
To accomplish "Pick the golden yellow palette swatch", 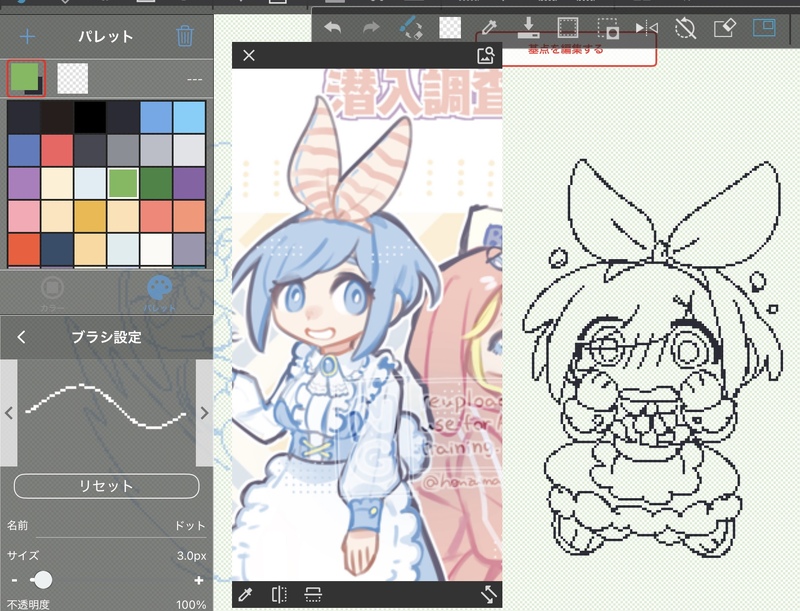I will click(90, 216).
